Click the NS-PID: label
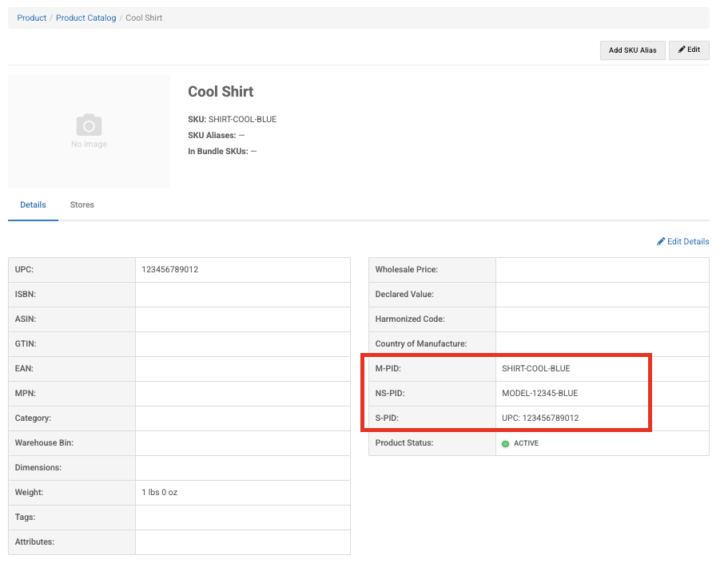This screenshot has height=575, width=728. [390, 393]
